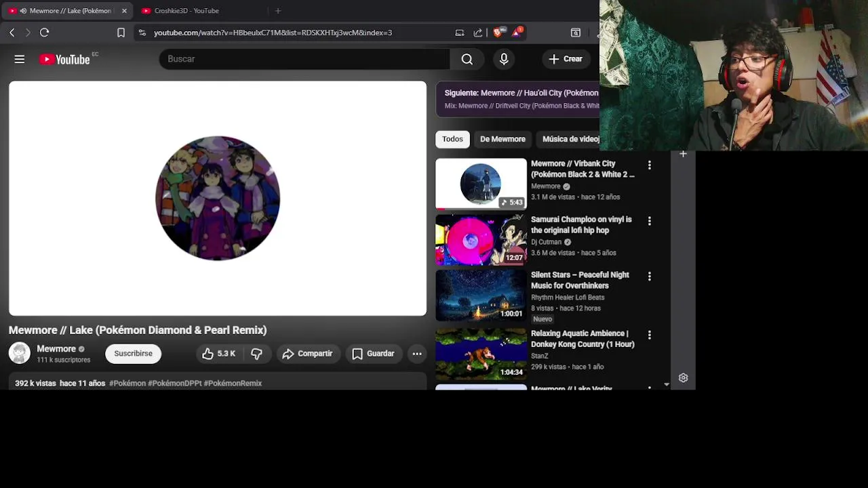
Task: Dislike the video
Action: 257,354
